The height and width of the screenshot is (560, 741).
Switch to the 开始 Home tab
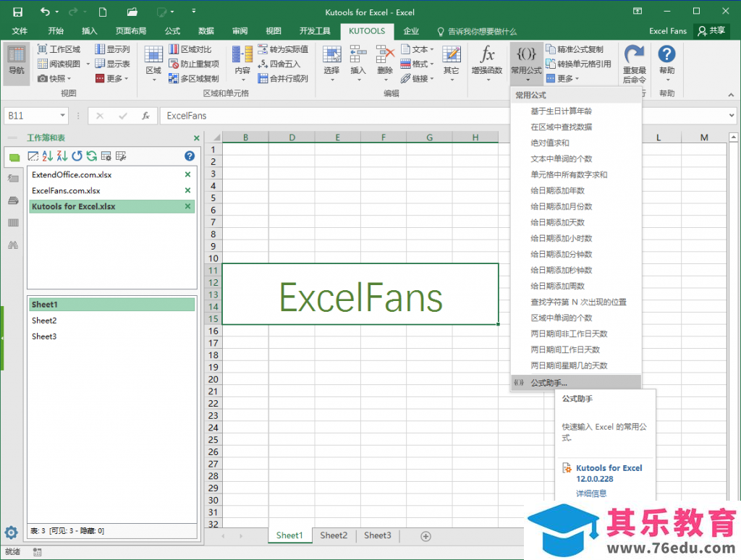click(x=56, y=31)
